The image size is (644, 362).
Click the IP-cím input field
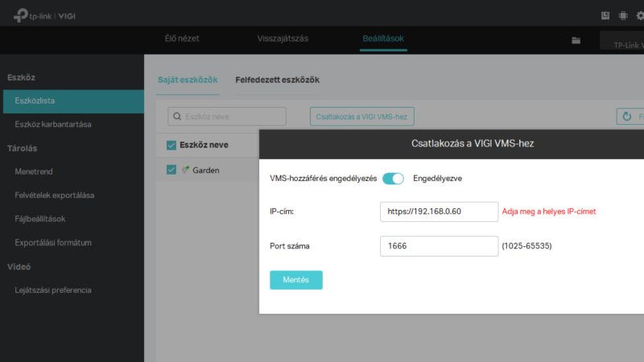(439, 212)
